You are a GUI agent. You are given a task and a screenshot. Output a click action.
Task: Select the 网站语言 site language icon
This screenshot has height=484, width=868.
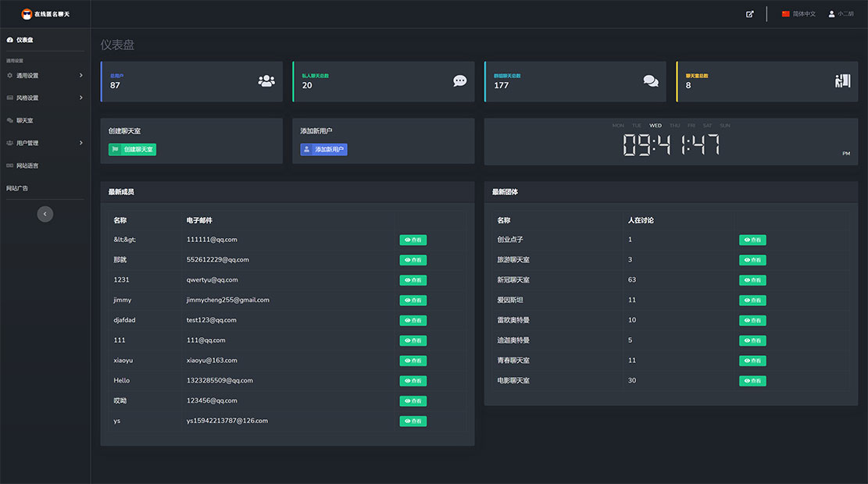(10, 165)
